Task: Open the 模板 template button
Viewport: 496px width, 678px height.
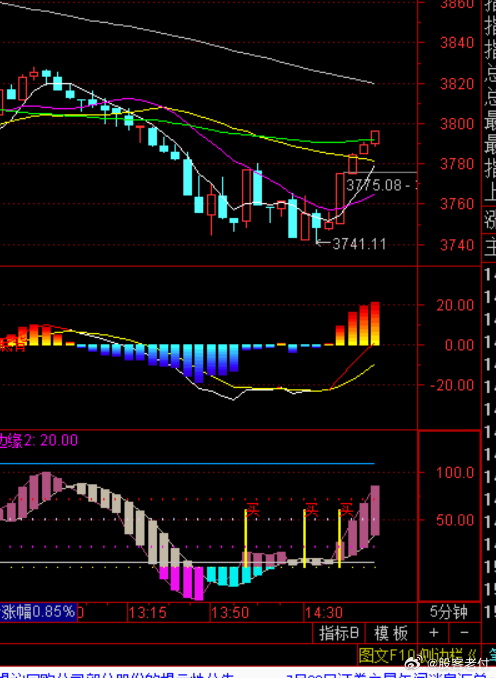Action: pyautogui.click(x=391, y=633)
